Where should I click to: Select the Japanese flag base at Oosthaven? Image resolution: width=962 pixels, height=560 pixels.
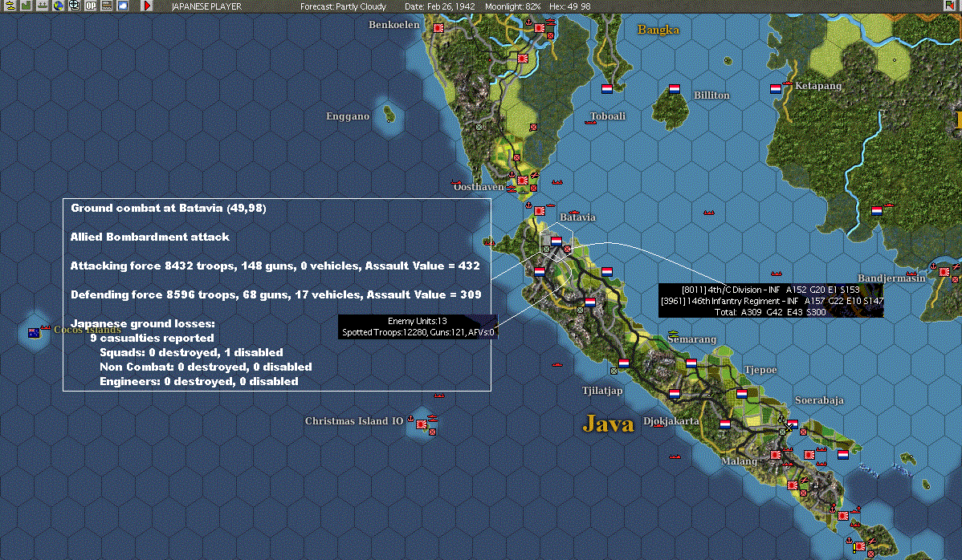click(523, 181)
